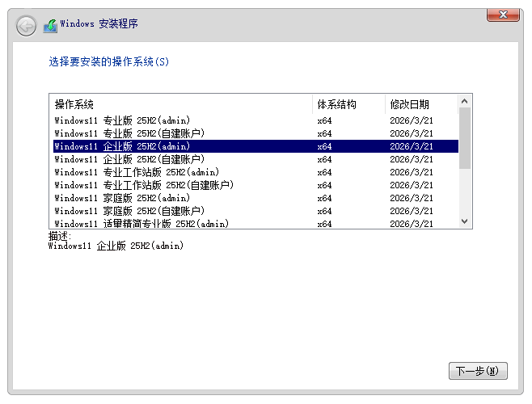Select Windows11 家庭版 25H2(admin)

click(255, 198)
